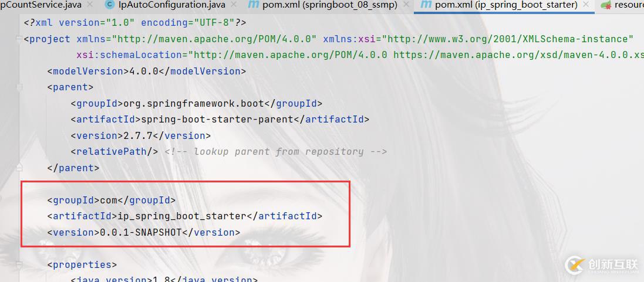Click the opening parent tag
This screenshot has height=282, width=644.
point(70,87)
